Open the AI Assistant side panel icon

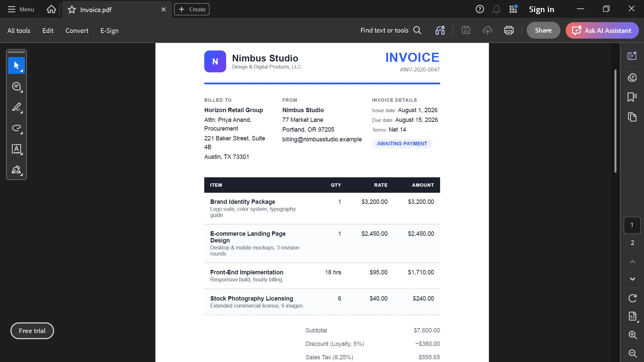(632, 56)
